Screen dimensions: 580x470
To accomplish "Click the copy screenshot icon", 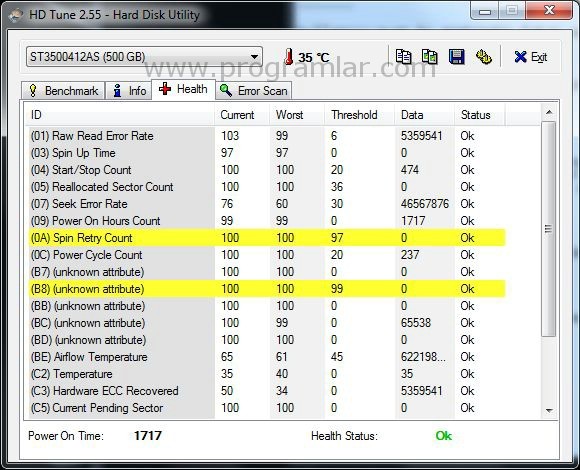I will pos(430,57).
